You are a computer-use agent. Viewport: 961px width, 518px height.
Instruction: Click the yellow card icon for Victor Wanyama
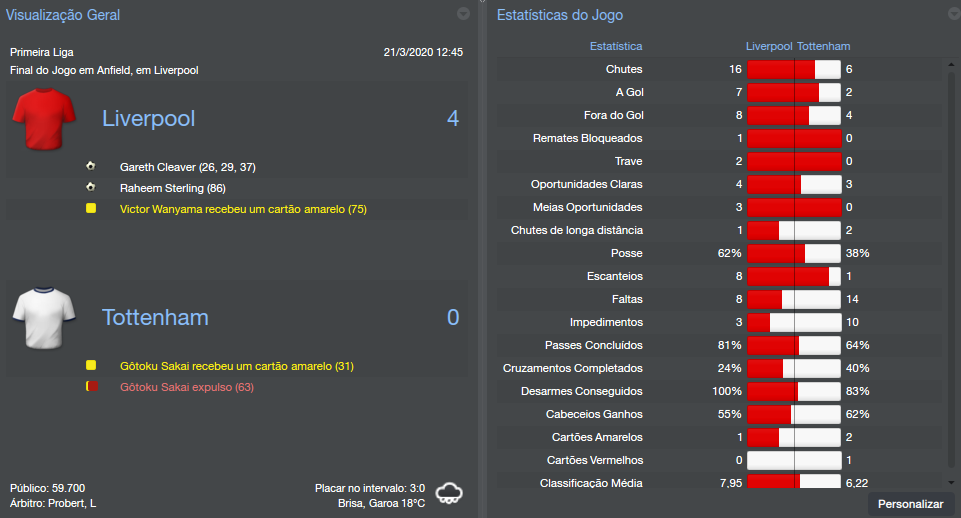[x=91, y=209]
